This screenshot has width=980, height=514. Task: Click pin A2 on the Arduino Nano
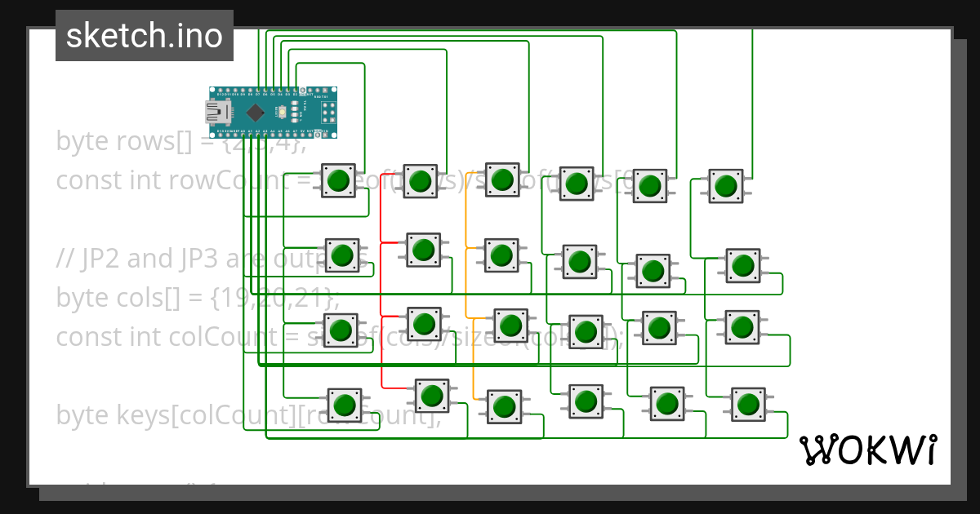[x=257, y=134]
